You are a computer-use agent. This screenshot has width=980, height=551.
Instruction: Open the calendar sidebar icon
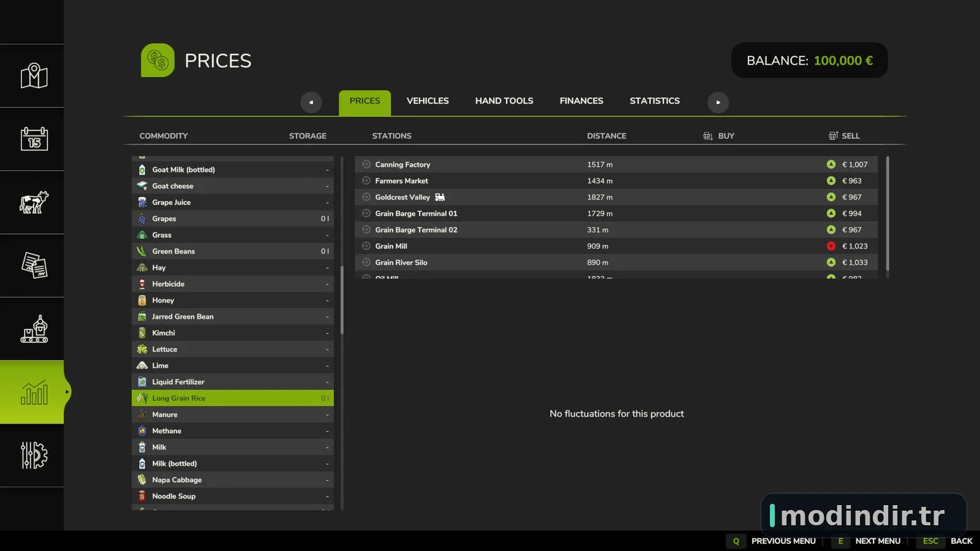[34, 139]
